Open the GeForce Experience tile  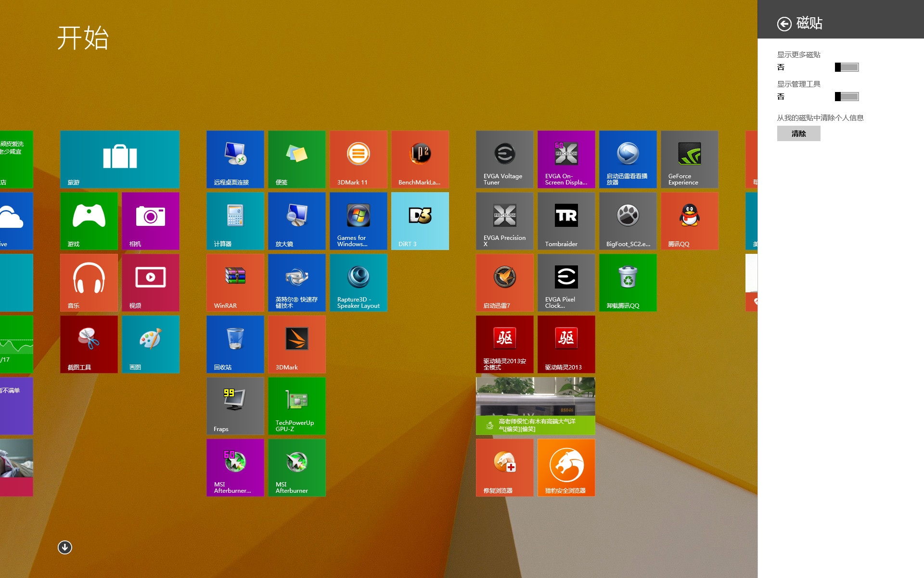tap(689, 159)
